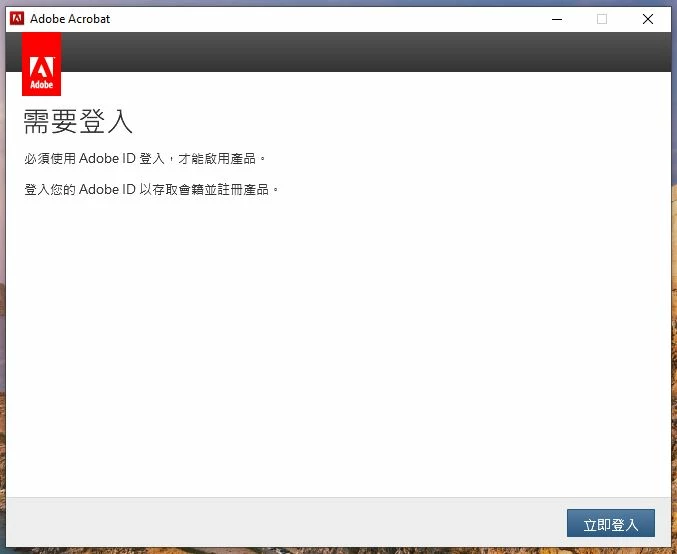The height and width of the screenshot is (554, 677).
Task: Click the Adobe Acrobat window title text
Action: [70, 19]
